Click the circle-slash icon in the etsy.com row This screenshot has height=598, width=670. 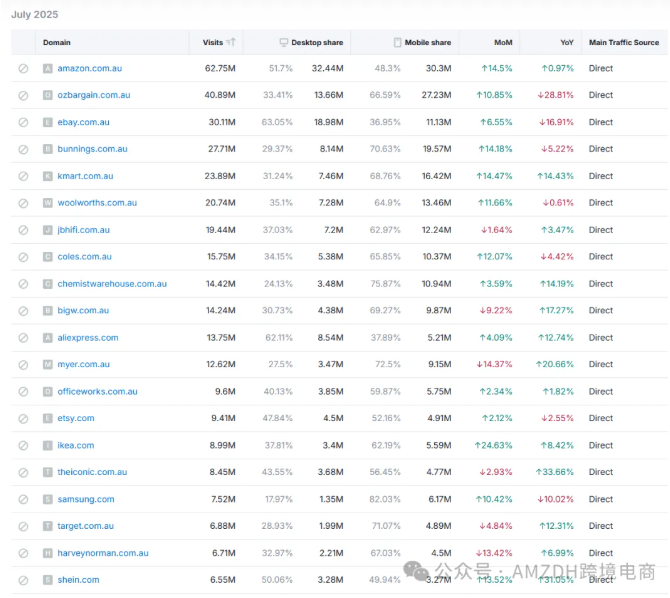click(23, 418)
